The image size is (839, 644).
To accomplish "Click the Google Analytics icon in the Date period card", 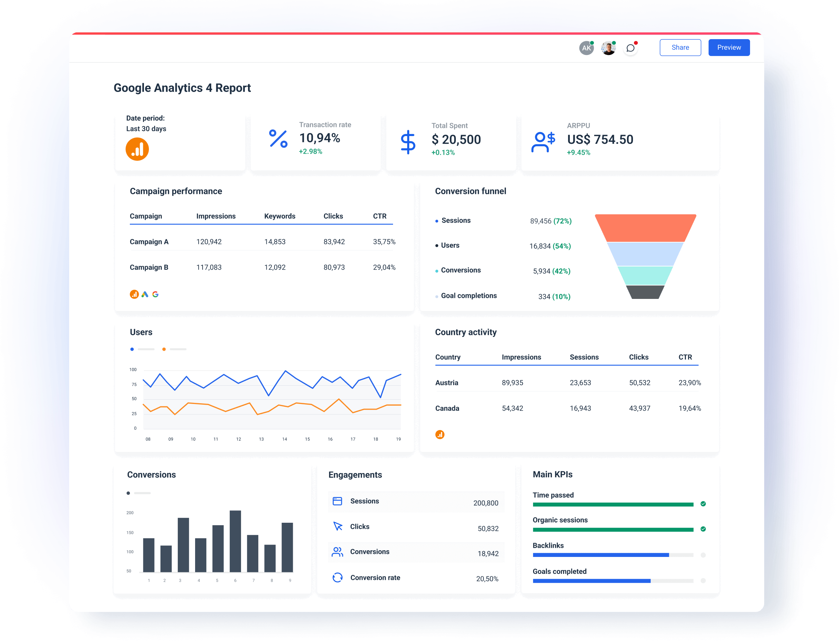I will click(x=137, y=149).
